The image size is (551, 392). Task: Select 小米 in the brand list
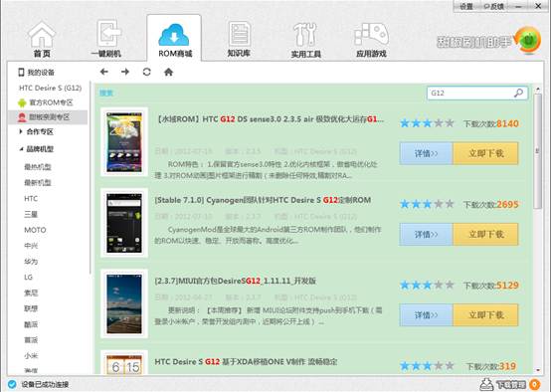[x=31, y=355]
